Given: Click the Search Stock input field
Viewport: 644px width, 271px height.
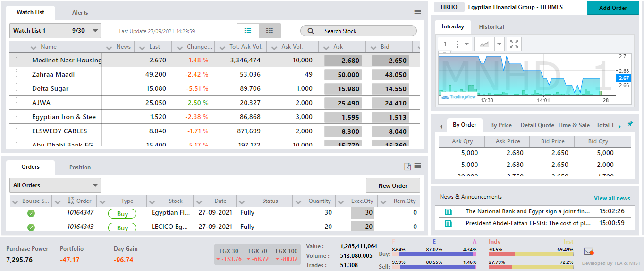Looking at the screenshot, I should pos(358,31).
